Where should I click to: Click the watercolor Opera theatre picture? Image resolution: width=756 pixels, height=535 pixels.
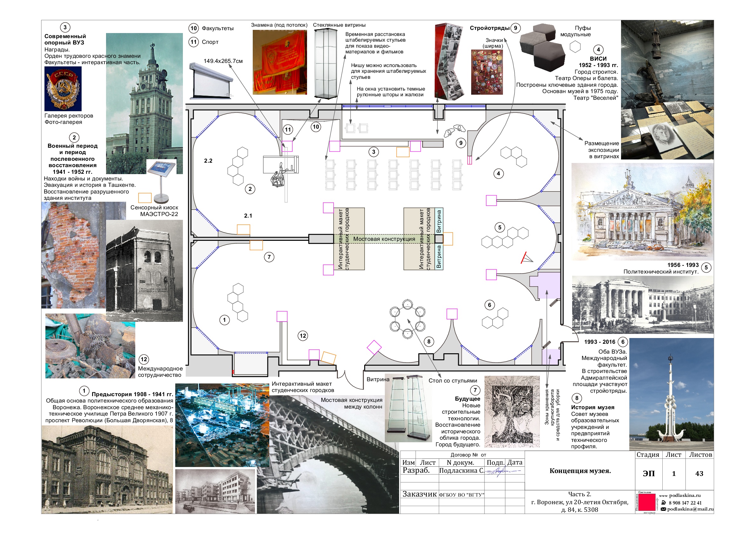[642, 212]
